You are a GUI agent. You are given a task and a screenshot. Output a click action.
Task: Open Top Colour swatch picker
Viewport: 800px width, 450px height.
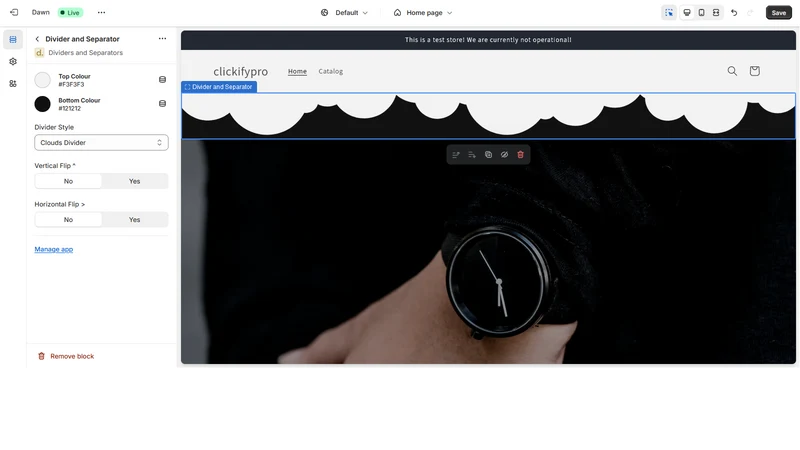pyautogui.click(x=42, y=80)
